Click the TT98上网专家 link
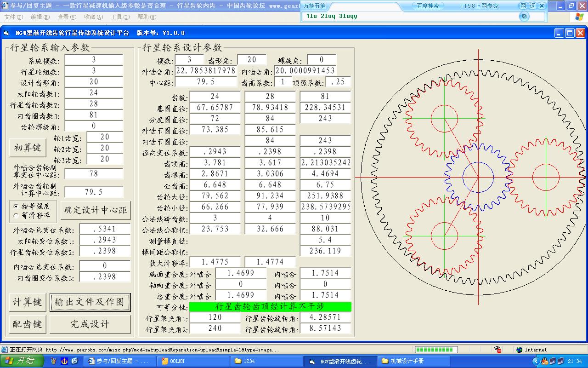588x368 pixels. coord(479,6)
